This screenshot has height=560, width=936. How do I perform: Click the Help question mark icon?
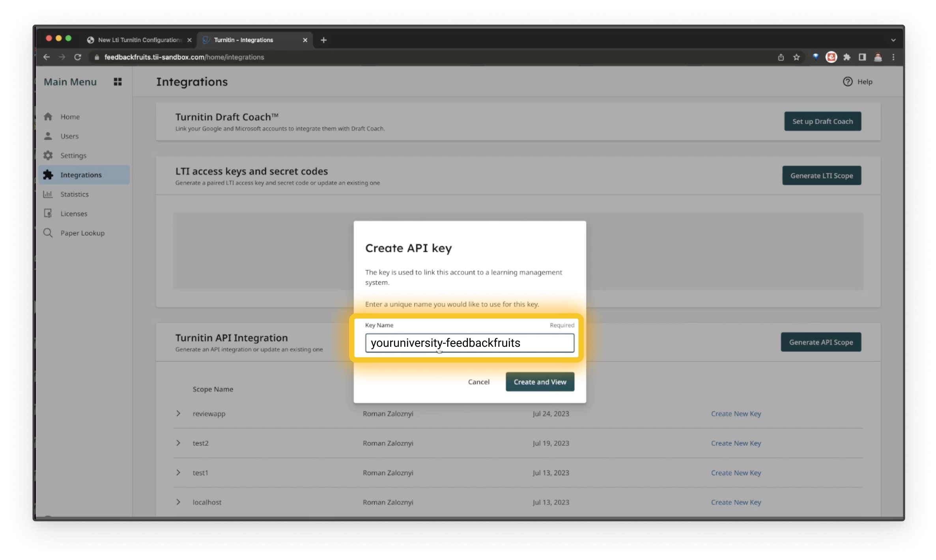click(848, 82)
